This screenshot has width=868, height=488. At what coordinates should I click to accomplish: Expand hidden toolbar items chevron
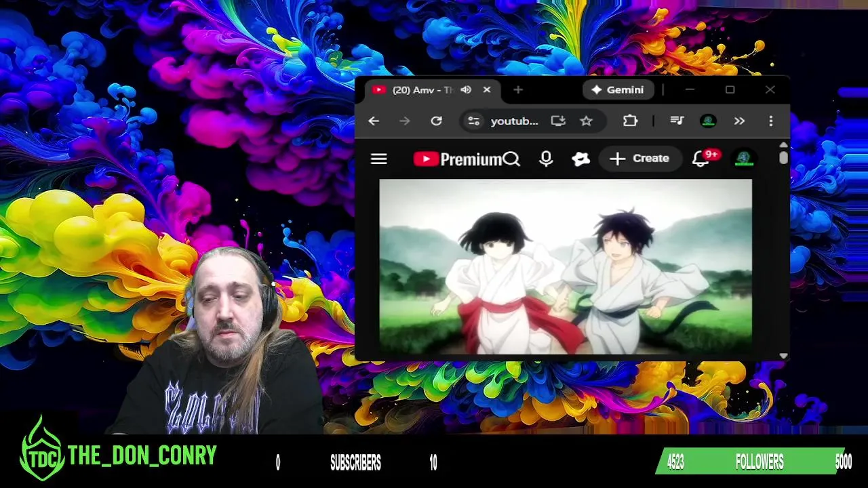[739, 121]
